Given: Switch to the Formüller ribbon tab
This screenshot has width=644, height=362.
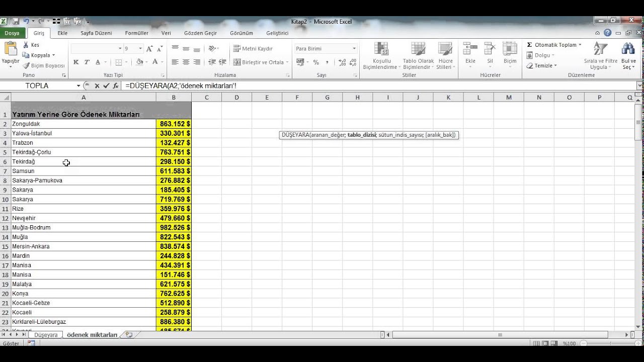Looking at the screenshot, I should click(x=137, y=33).
